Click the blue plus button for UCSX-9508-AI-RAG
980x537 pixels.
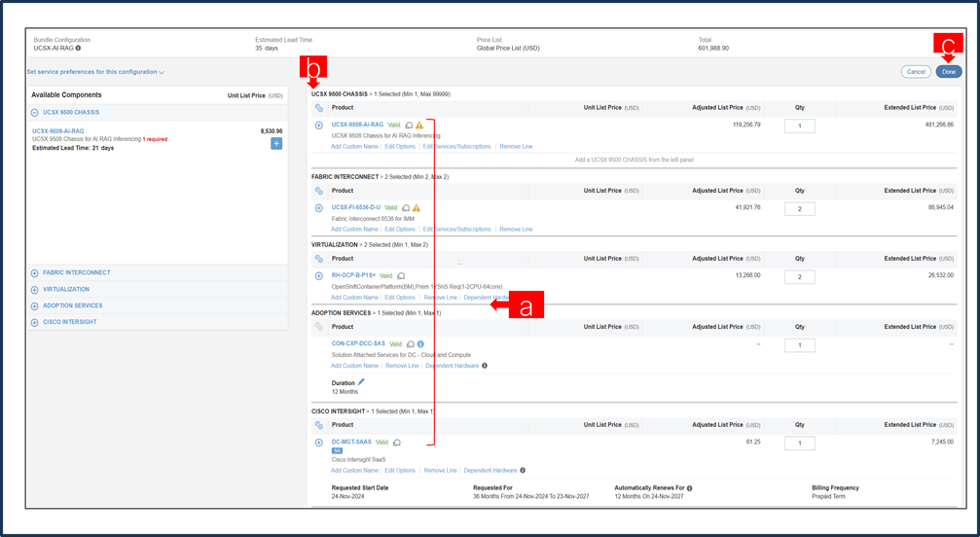point(276,144)
